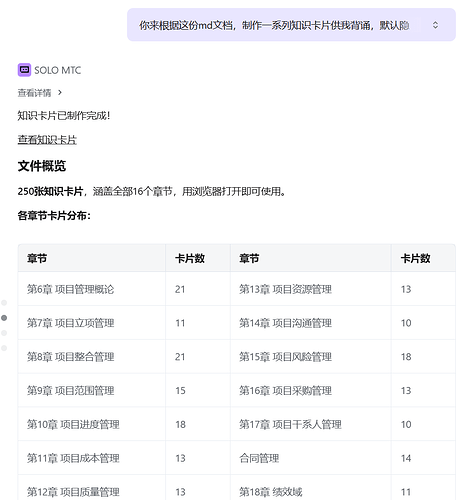Click card count 10 for 第14章
Image resolution: width=470 pixels, height=500 pixels.
(x=406, y=323)
